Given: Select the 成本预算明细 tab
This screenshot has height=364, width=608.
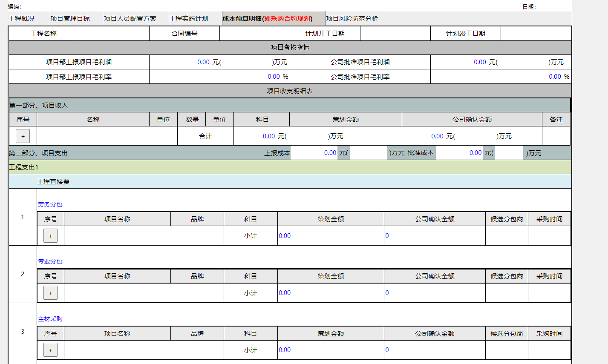Looking at the screenshot, I should (x=268, y=19).
